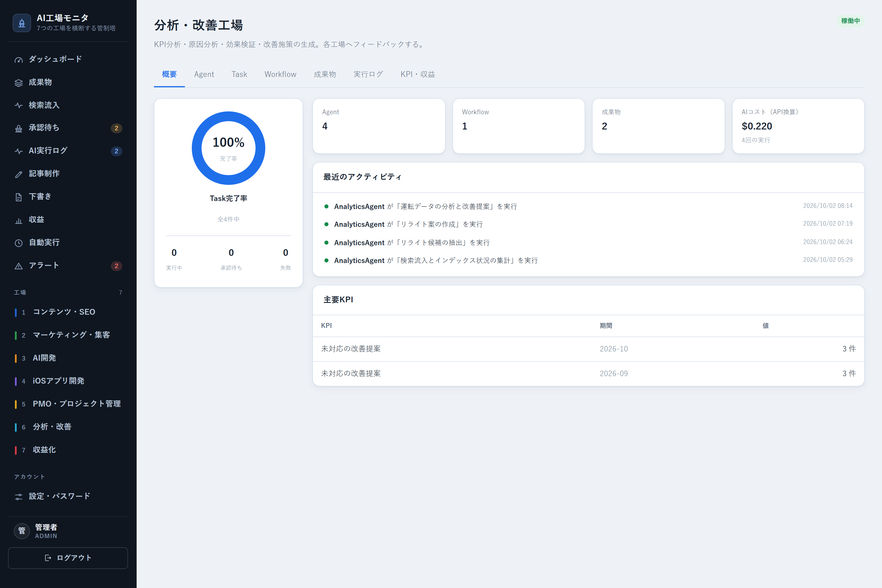Click the AI実行ログ blue badge 2

point(116,151)
